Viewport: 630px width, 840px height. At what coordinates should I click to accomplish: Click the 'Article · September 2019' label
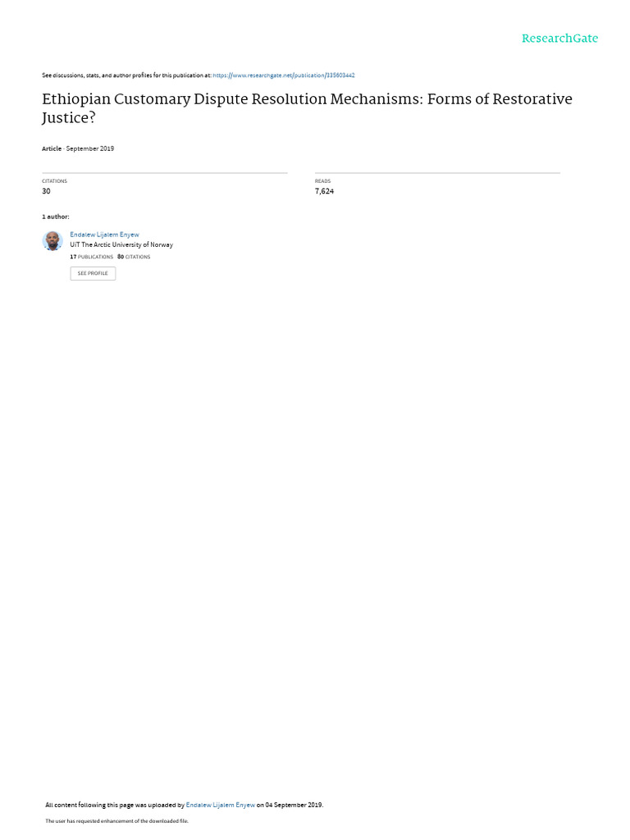pyautogui.click(x=78, y=148)
